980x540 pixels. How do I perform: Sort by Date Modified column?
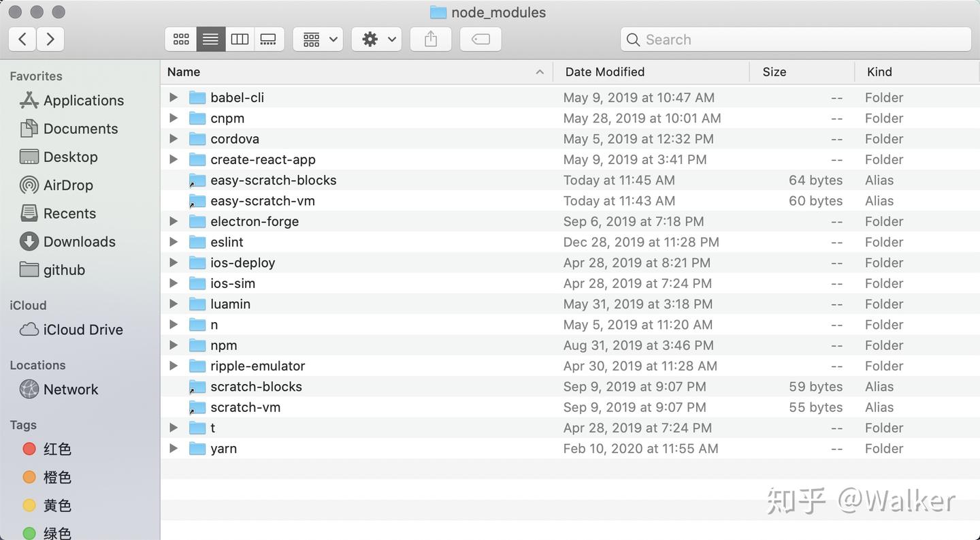tap(605, 72)
